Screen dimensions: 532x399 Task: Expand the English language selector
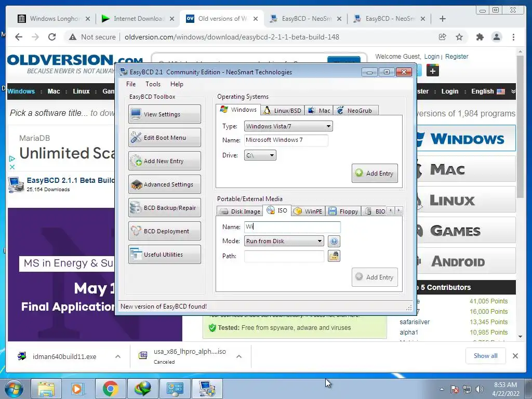click(493, 91)
